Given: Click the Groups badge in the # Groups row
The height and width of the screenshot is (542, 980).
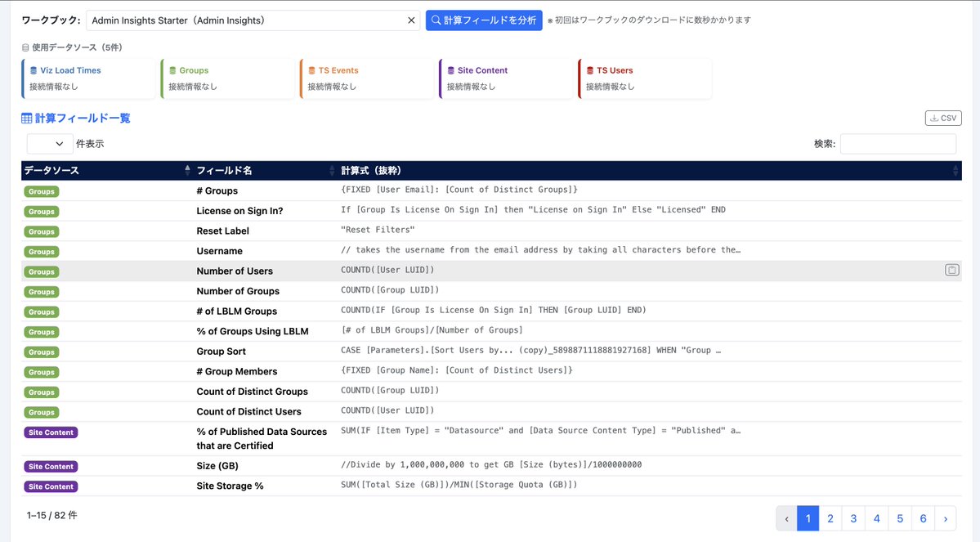Looking at the screenshot, I should click(41, 191).
